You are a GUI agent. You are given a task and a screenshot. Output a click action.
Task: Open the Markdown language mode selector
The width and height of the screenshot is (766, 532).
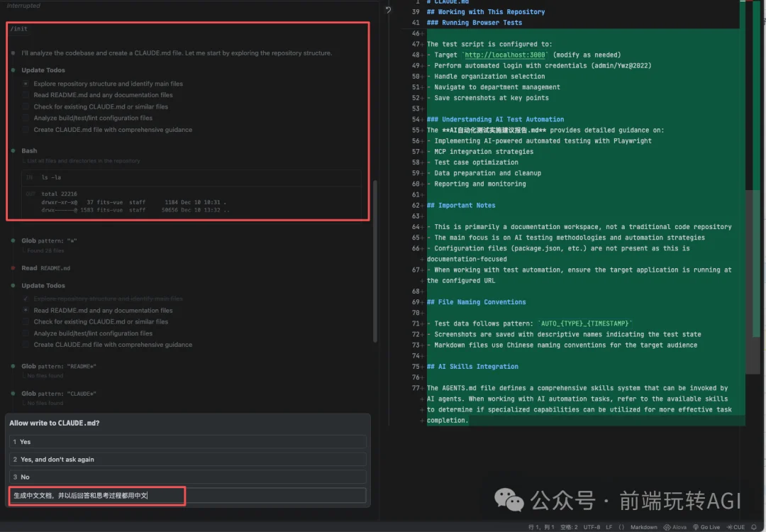pyautogui.click(x=644, y=527)
